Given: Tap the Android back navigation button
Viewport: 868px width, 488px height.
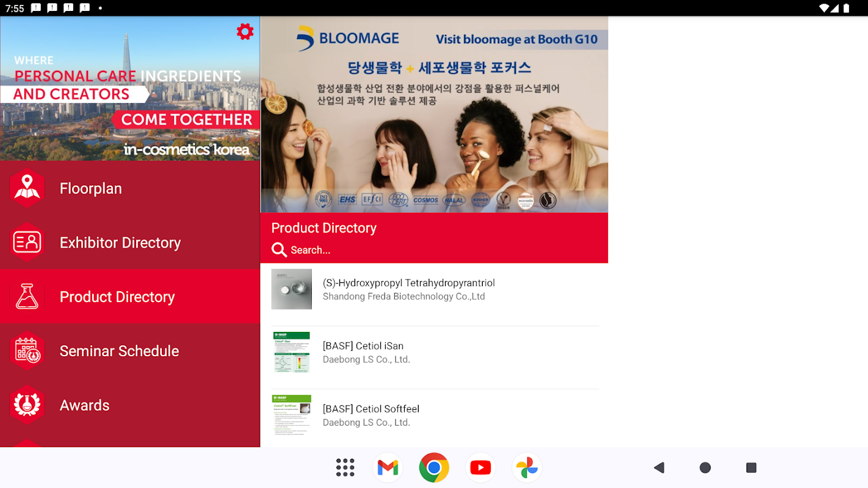Looking at the screenshot, I should click(x=659, y=468).
